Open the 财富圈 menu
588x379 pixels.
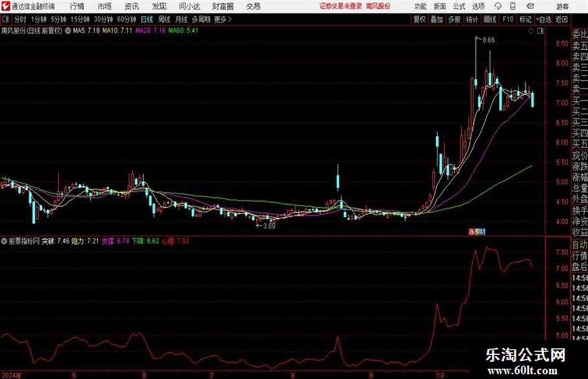(223, 6)
